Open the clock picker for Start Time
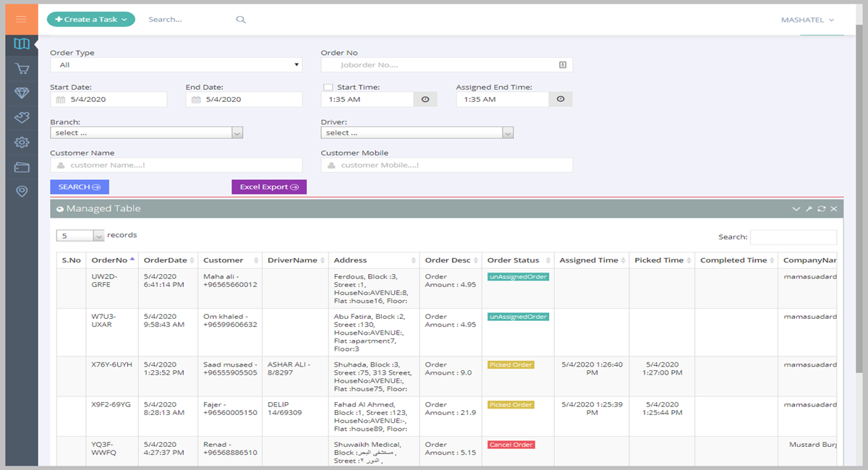This screenshot has height=470, width=868. [425, 100]
